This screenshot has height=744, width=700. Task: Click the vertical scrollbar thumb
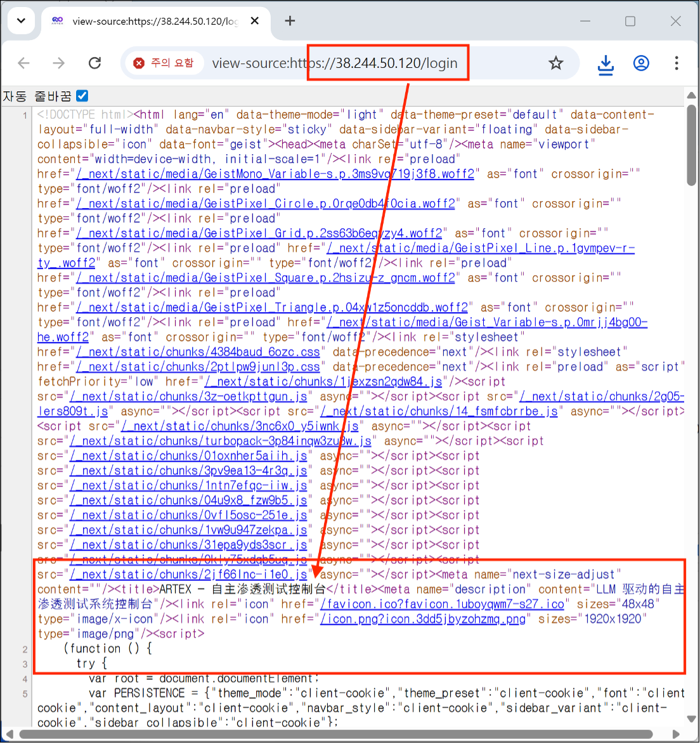(x=692, y=145)
